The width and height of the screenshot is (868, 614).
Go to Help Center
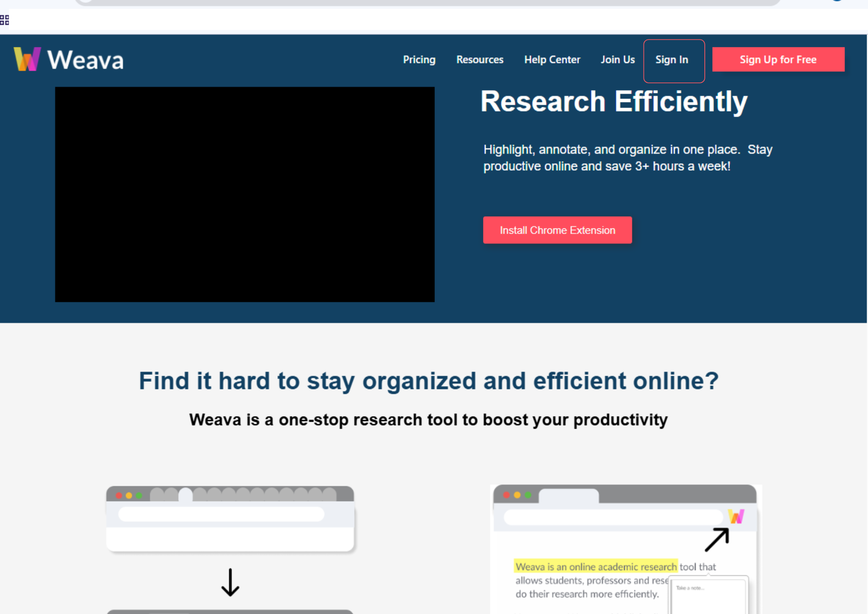pos(552,59)
